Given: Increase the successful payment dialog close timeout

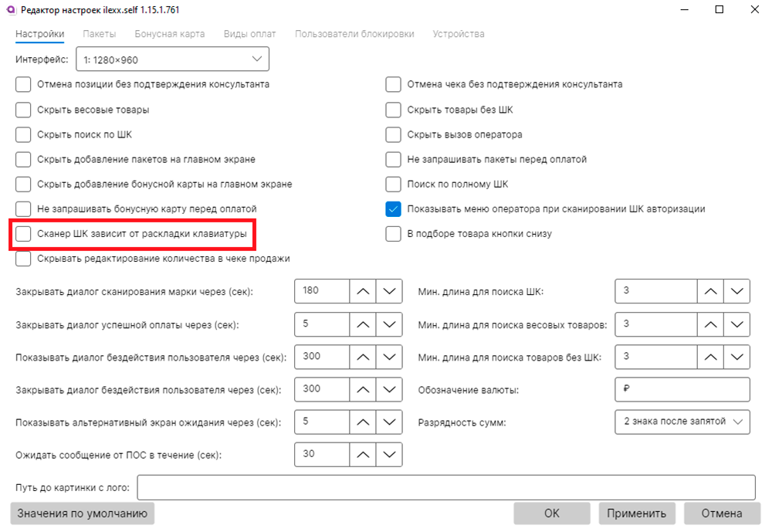Looking at the screenshot, I should click(363, 324).
